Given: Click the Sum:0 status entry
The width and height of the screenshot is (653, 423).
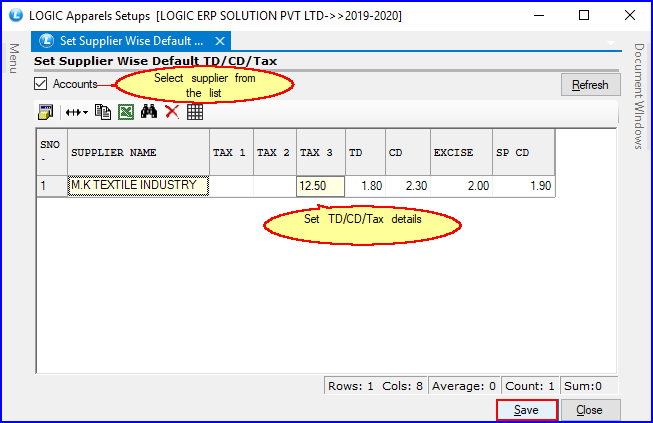Looking at the screenshot, I should (x=589, y=386).
